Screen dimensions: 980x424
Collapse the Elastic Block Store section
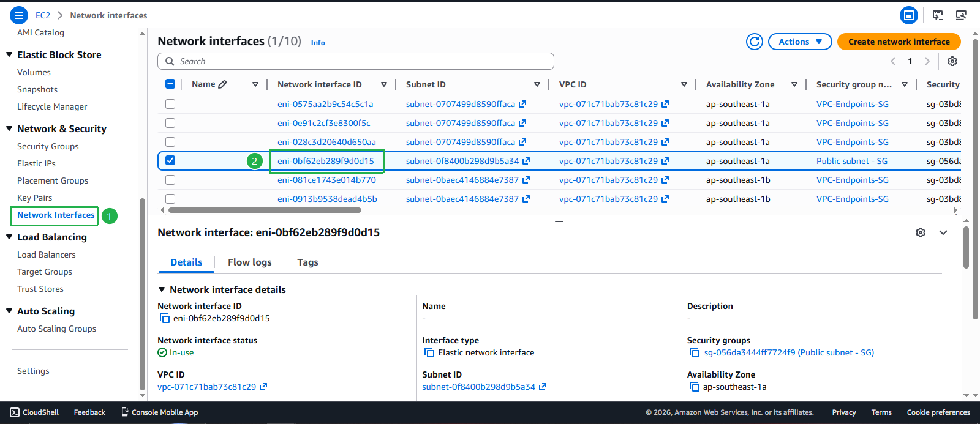pyautogui.click(x=9, y=54)
